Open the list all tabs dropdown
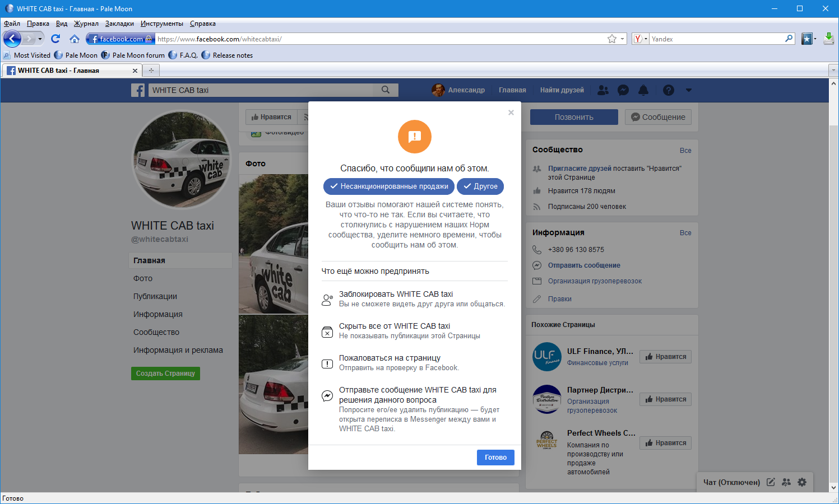Viewport: 839px width, 504px height. (833, 71)
